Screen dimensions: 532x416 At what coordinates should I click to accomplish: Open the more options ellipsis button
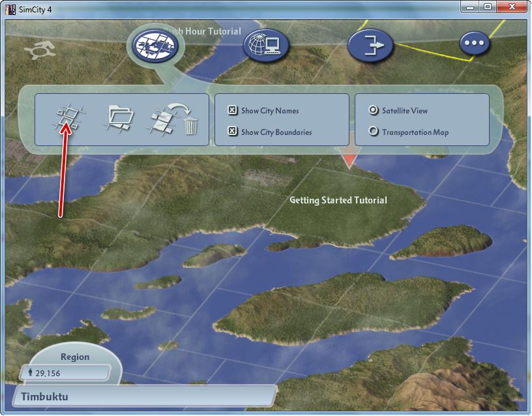[x=475, y=44]
